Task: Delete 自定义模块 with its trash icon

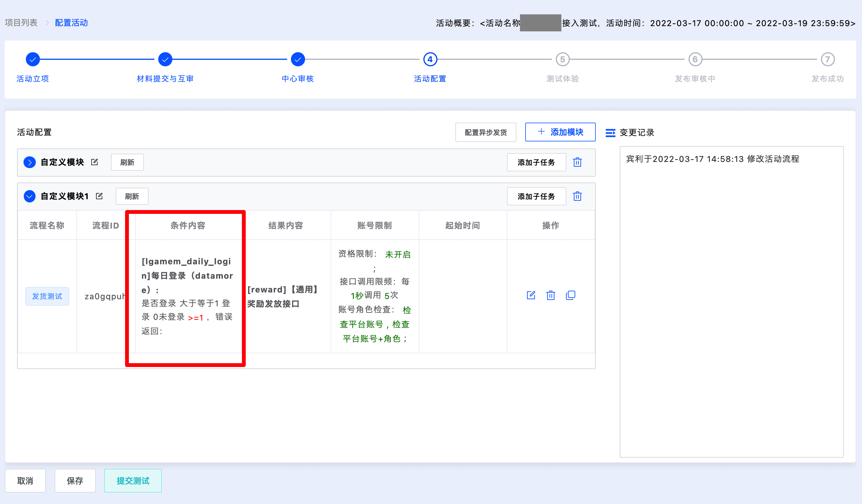Action: click(578, 162)
